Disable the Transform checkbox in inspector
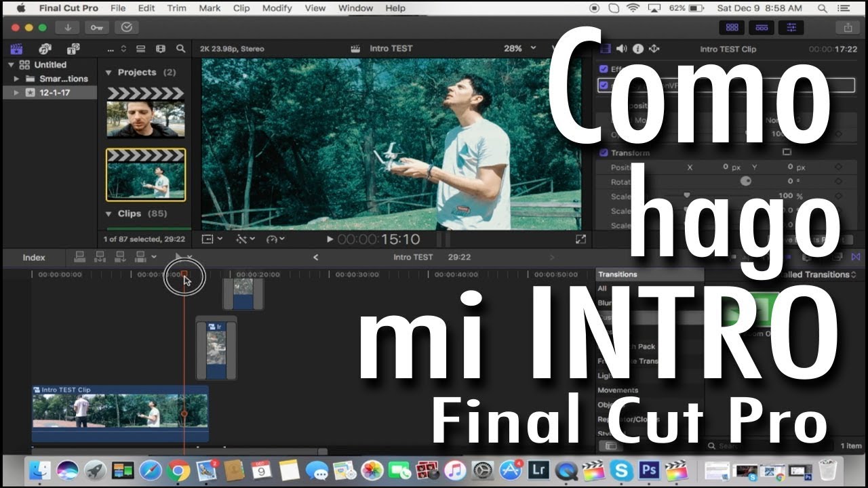Screen dimensions: 868x488 [604, 153]
